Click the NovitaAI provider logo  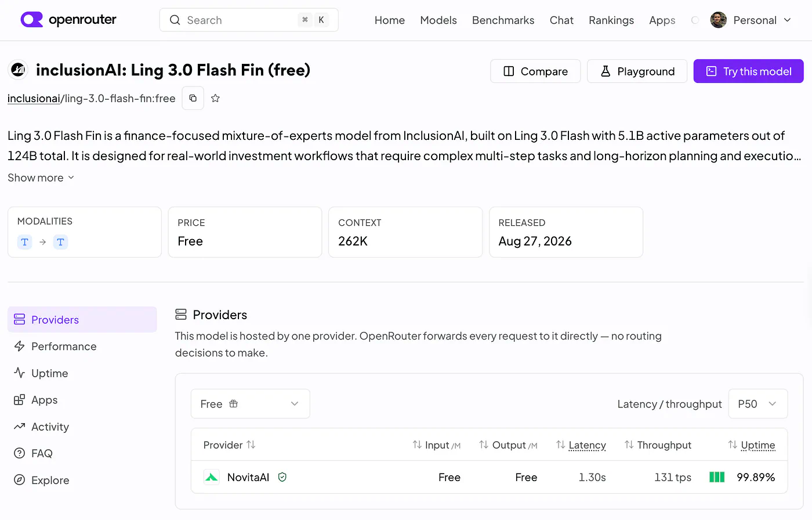(212, 477)
